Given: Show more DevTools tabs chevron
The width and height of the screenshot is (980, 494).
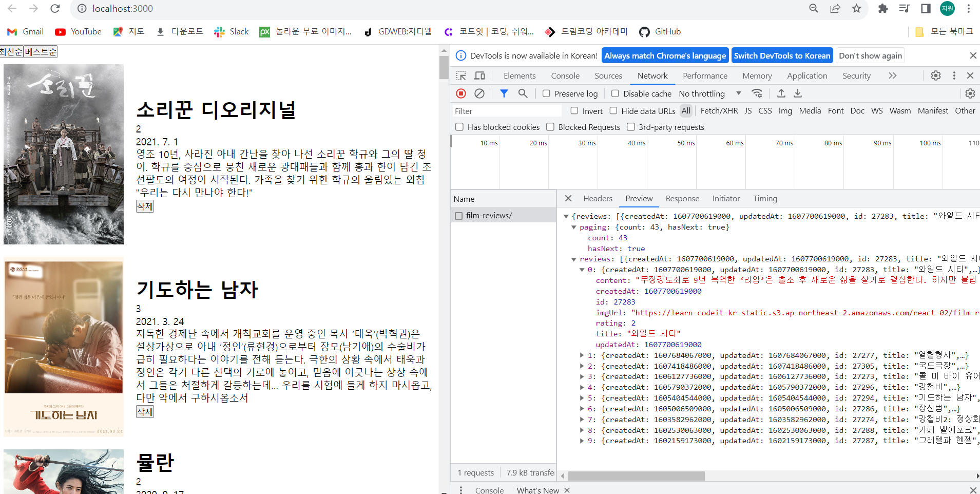Looking at the screenshot, I should click(x=893, y=76).
